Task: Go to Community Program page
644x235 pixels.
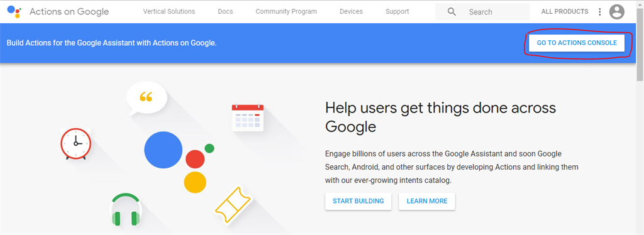Action: click(286, 11)
